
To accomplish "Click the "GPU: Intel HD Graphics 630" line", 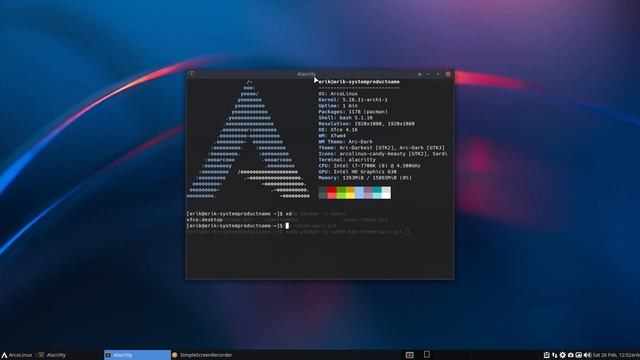I will 358,172.
